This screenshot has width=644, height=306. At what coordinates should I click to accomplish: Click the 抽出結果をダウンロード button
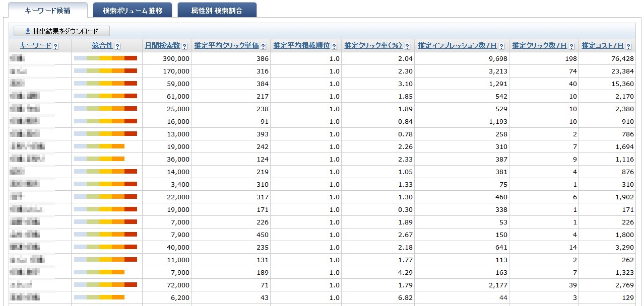(x=61, y=31)
